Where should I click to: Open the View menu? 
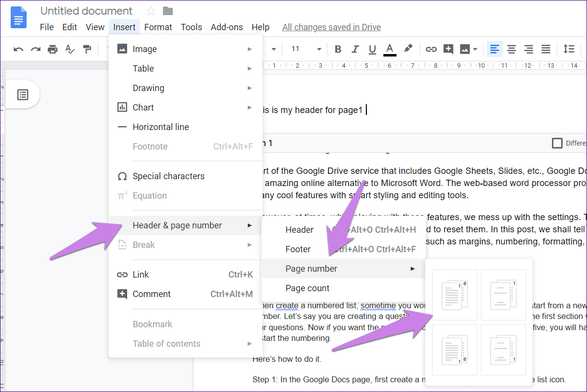(x=95, y=27)
